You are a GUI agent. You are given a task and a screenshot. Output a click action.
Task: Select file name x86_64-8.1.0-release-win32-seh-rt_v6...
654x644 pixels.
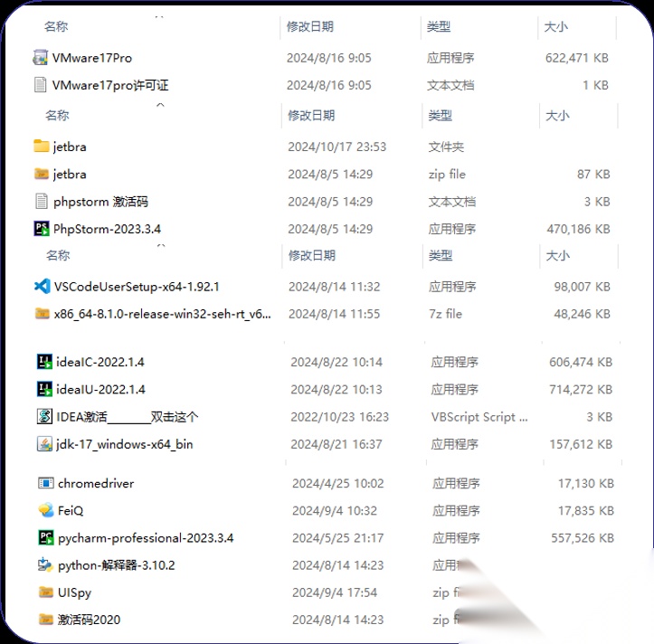(163, 314)
